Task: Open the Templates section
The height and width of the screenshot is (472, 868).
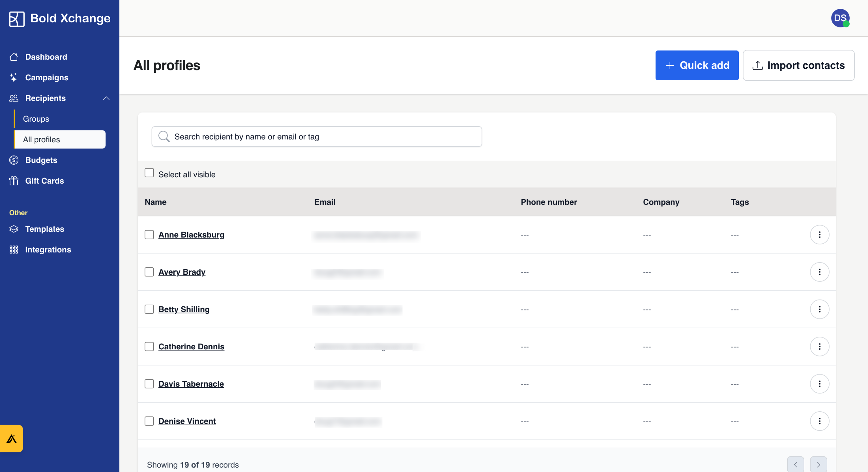Action: pyautogui.click(x=44, y=229)
